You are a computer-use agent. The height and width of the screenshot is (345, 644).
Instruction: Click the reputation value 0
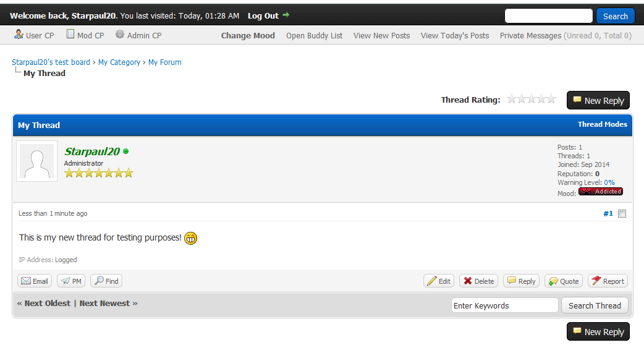597,174
